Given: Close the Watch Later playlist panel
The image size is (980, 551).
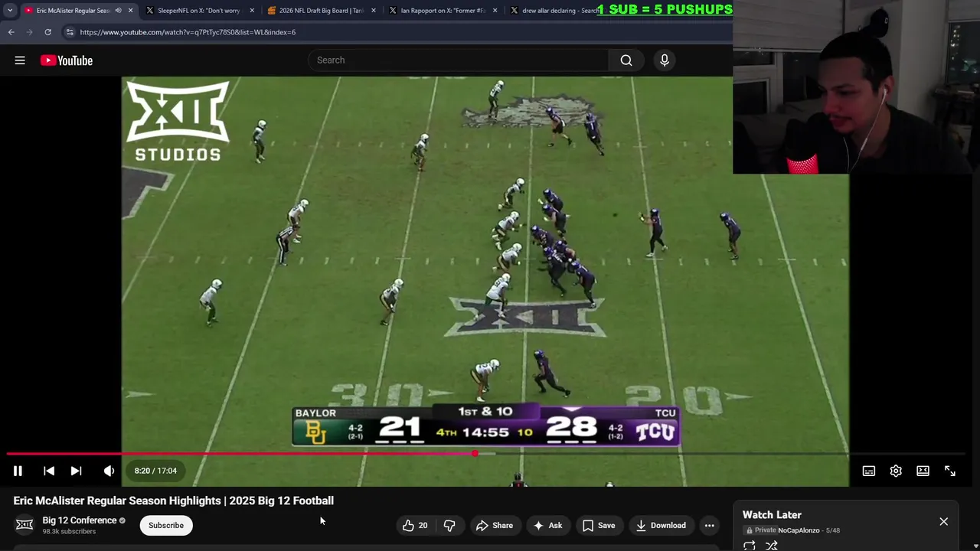Looking at the screenshot, I should tap(943, 521).
